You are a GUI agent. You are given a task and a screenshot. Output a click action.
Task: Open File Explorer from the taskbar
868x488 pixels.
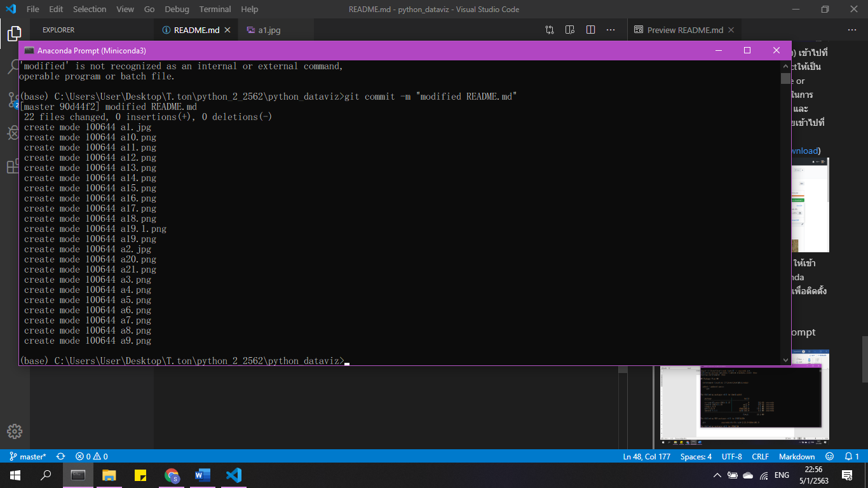(x=109, y=475)
